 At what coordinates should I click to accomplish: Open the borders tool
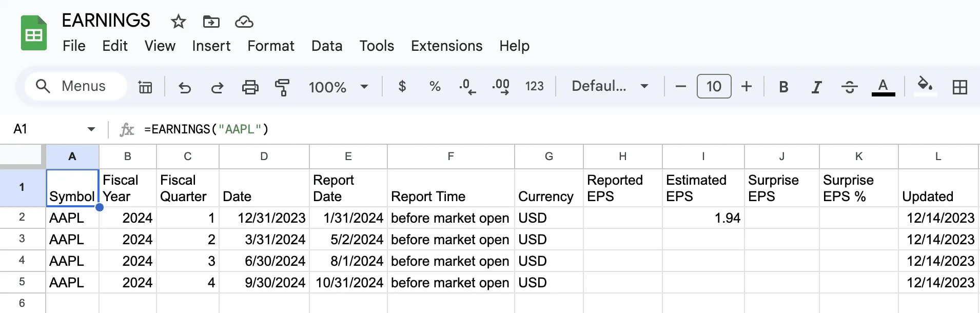point(959,87)
